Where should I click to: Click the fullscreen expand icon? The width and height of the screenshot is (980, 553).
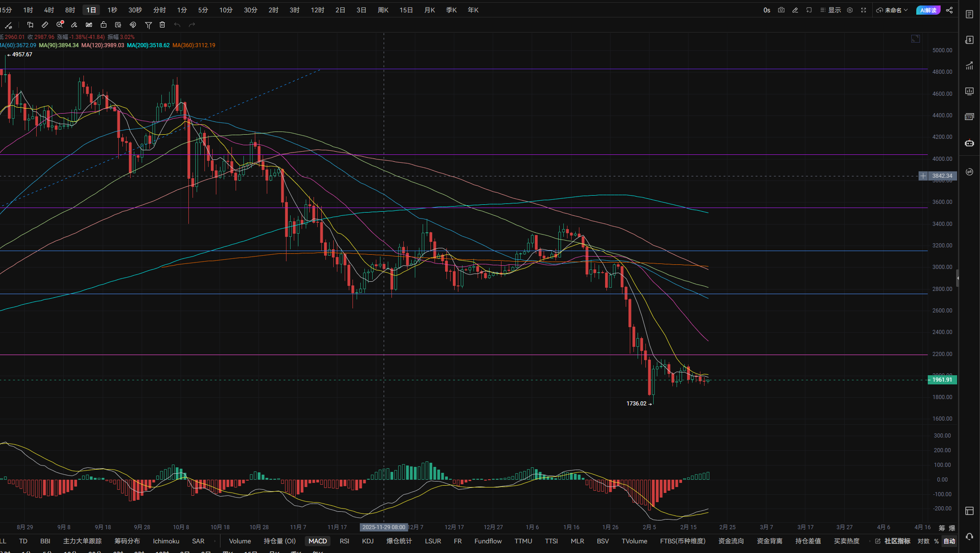click(864, 10)
